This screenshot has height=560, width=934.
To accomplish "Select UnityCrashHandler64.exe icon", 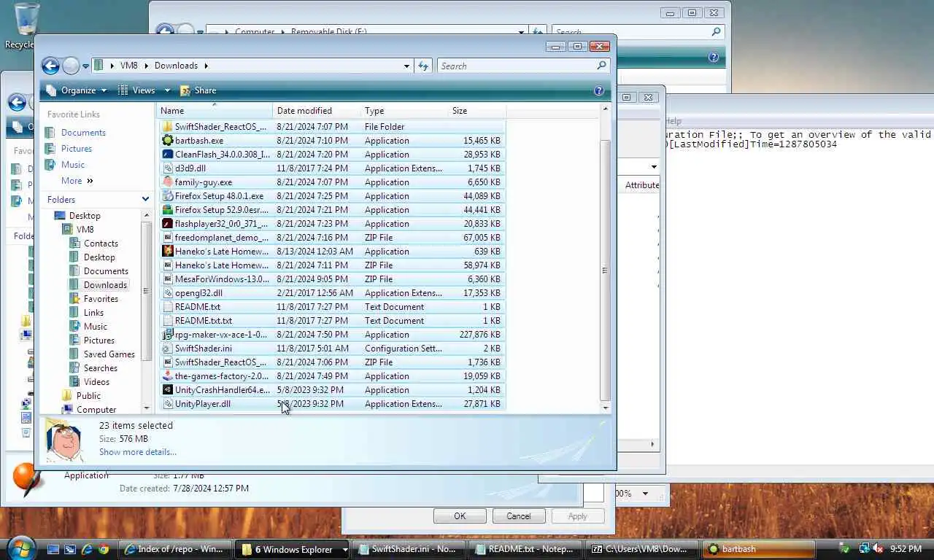I will (x=168, y=390).
